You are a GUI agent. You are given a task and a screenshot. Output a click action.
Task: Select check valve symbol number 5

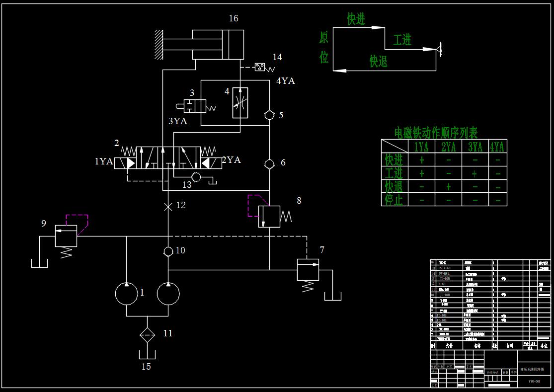click(x=269, y=115)
